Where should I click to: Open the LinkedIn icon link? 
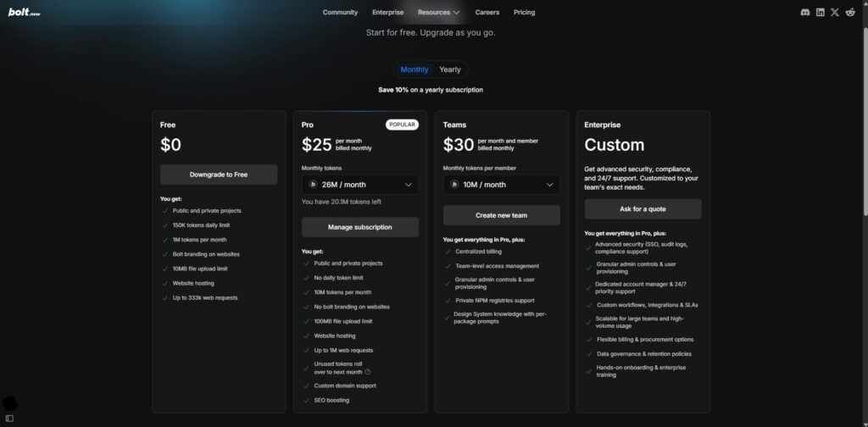pyautogui.click(x=820, y=12)
